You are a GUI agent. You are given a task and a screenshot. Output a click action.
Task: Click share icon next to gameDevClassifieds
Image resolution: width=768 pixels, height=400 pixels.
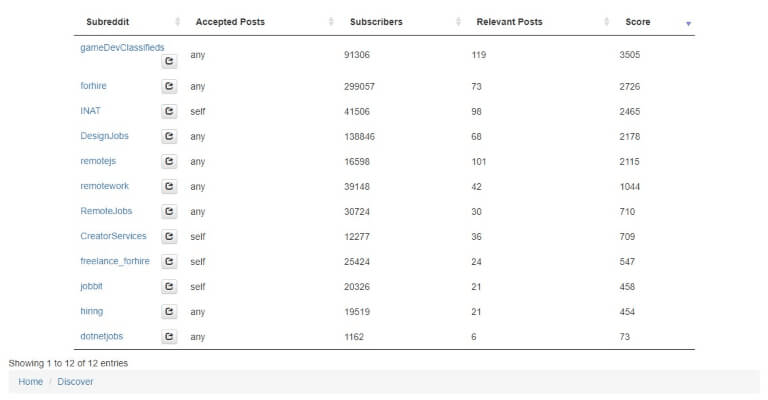(169, 61)
